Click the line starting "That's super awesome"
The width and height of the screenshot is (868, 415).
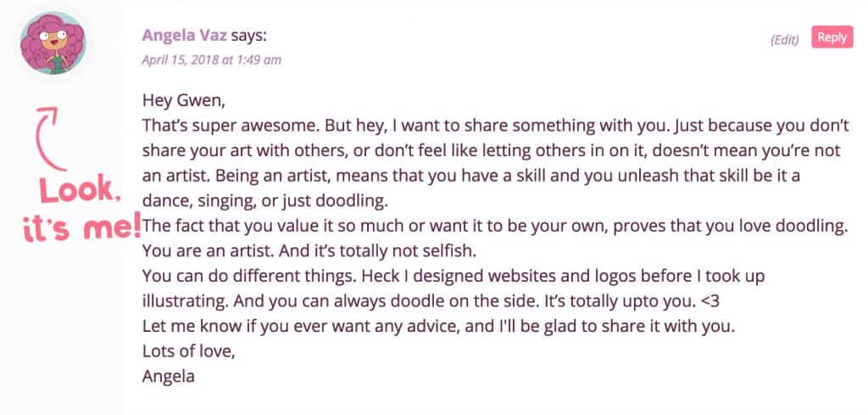coord(495,126)
